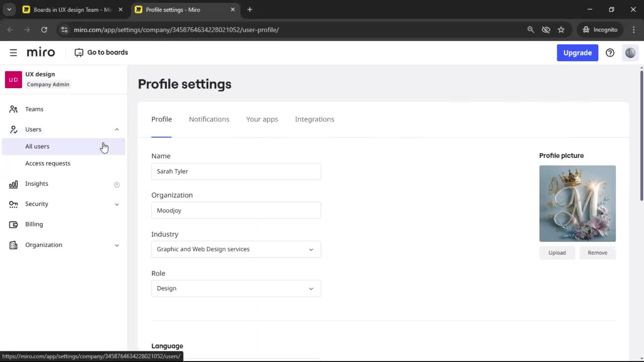Reload the page with the refresh icon
Screen dimensions: 644x362
tap(44, 29)
